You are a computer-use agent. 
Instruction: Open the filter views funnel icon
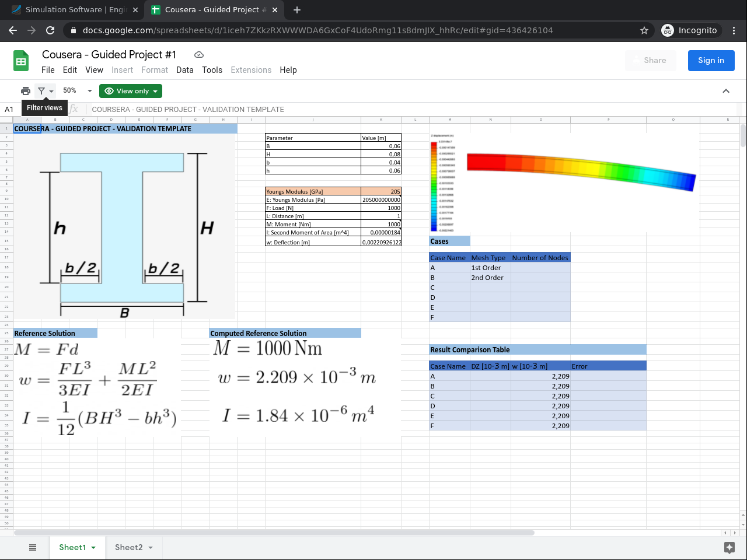[41, 91]
